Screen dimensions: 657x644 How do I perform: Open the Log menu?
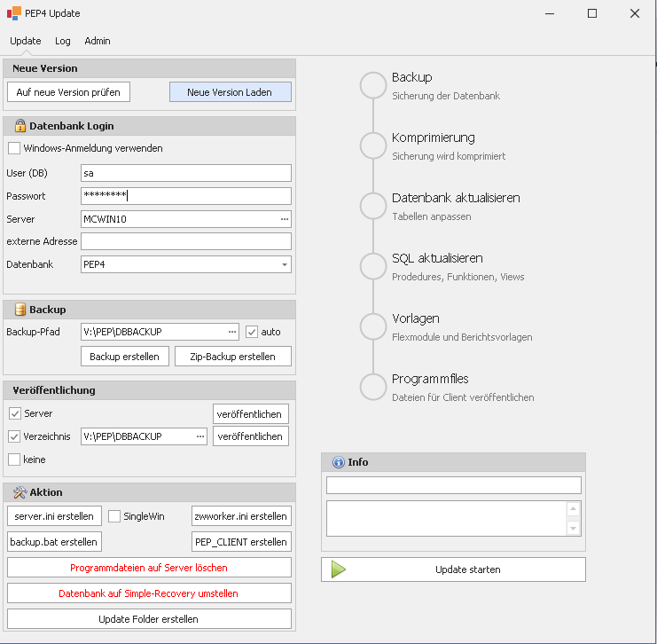[x=62, y=41]
